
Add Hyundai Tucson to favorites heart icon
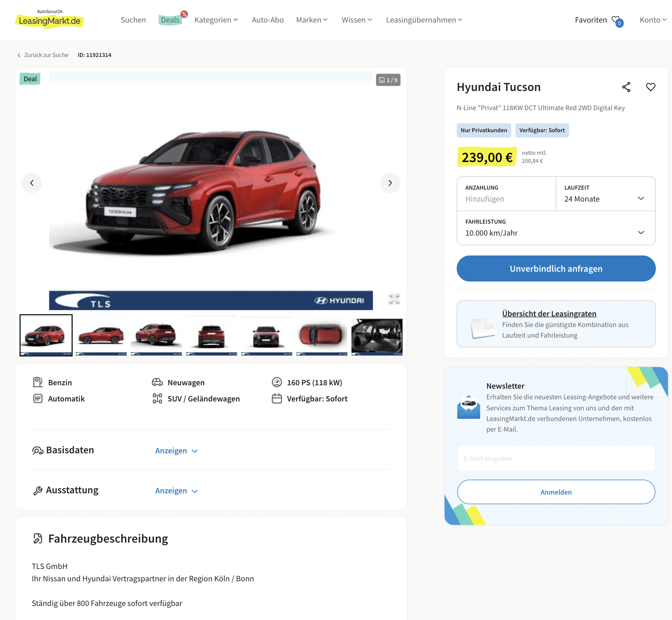(651, 87)
